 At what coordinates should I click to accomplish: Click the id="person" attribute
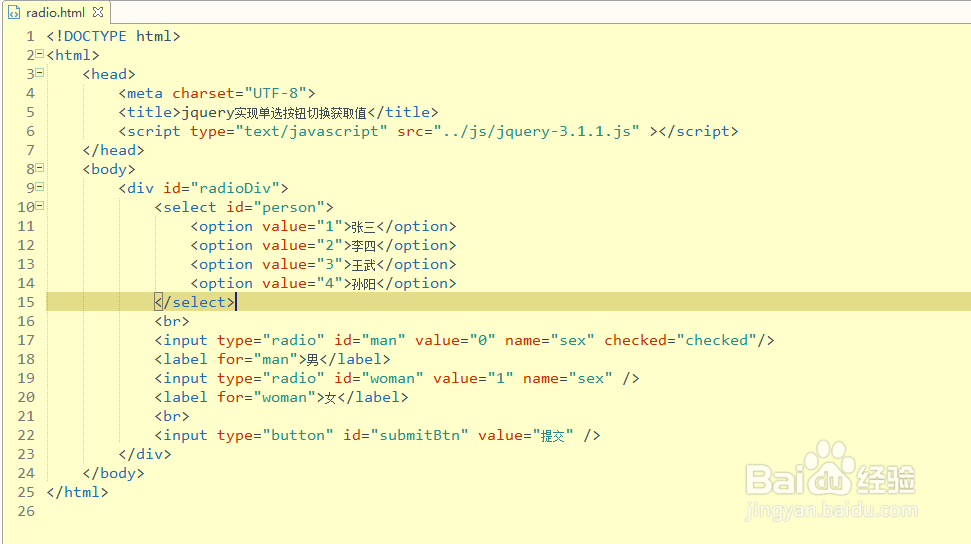(x=276, y=208)
